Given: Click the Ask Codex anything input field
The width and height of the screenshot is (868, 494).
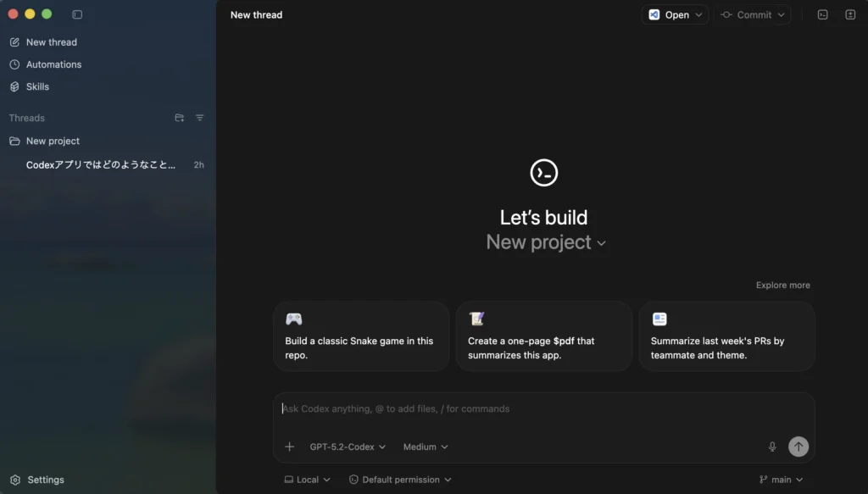Looking at the screenshot, I should coord(542,409).
